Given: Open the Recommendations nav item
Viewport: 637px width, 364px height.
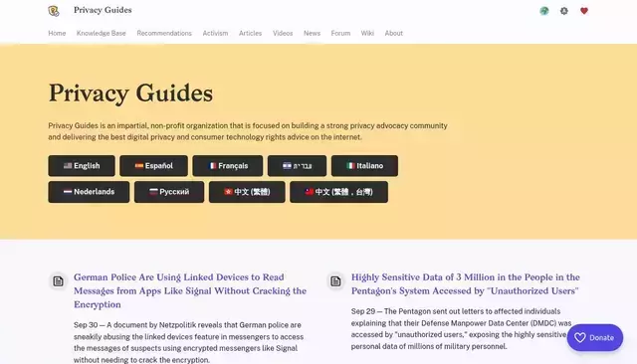Looking at the screenshot, I should (164, 33).
